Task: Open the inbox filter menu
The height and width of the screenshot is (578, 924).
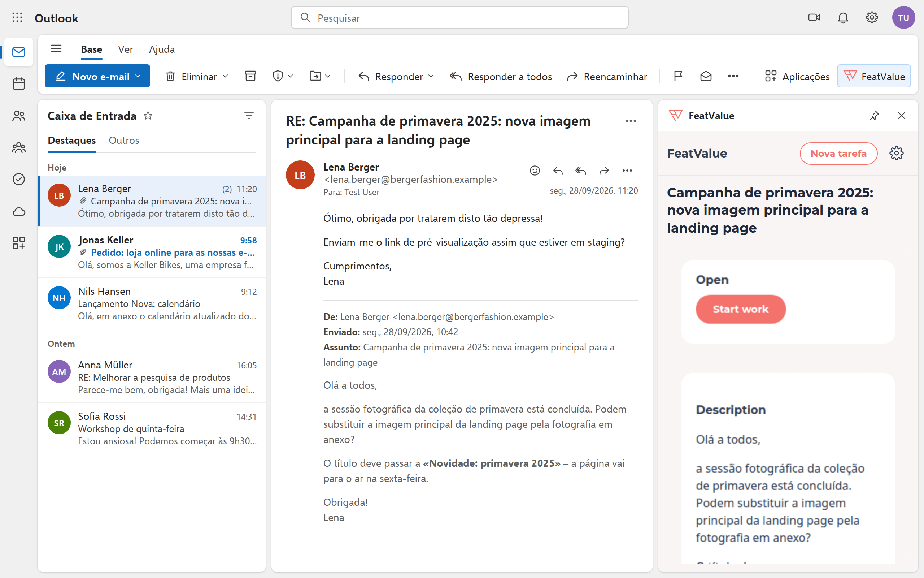Action: [x=249, y=116]
